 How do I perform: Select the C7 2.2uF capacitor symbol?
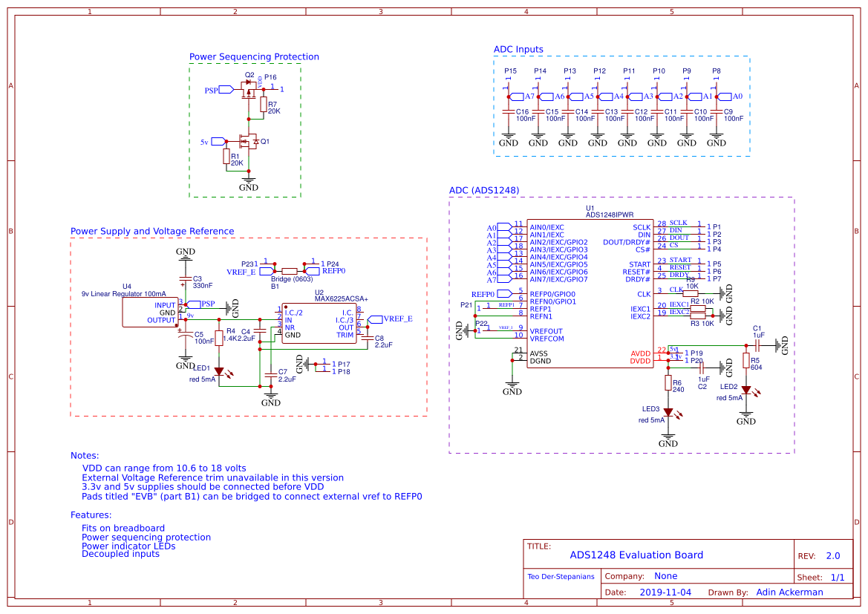(x=271, y=376)
